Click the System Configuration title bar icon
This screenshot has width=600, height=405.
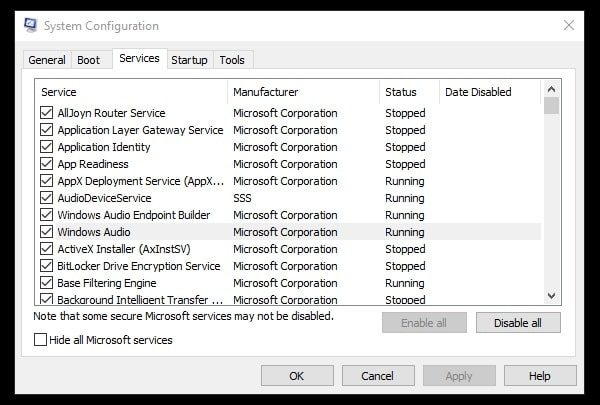click(31, 25)
